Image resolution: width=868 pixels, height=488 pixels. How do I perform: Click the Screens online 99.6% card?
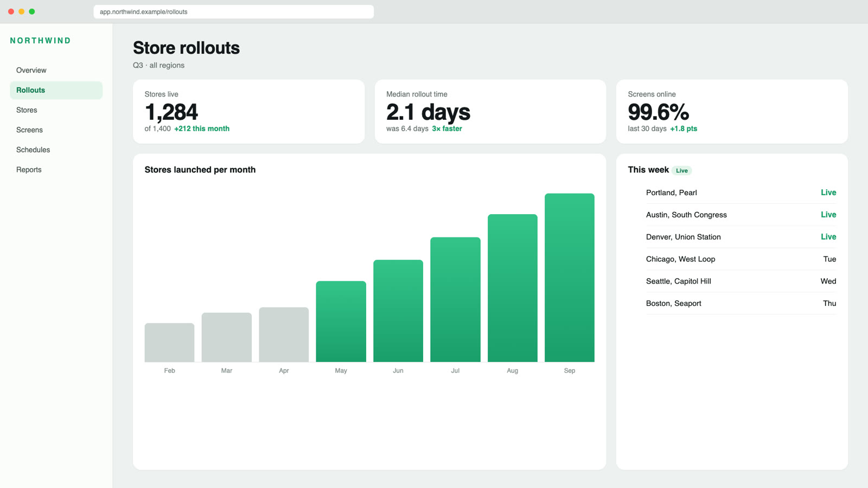coord(732,112)
